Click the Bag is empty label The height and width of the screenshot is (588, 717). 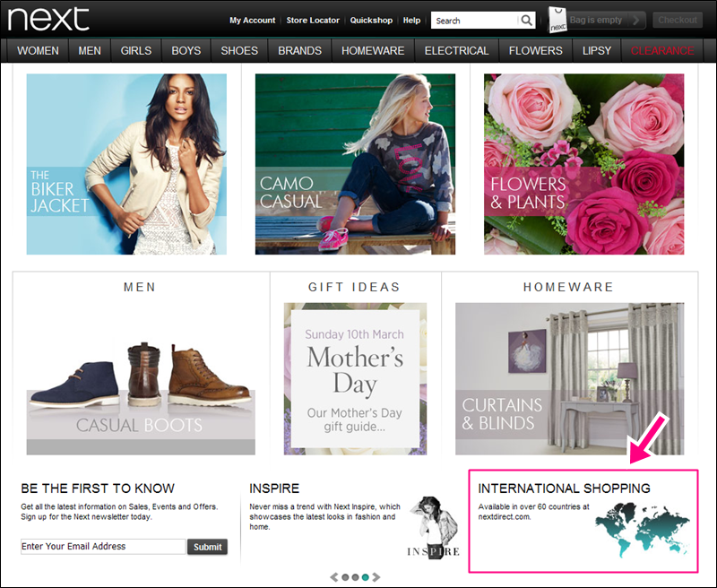click(595, 20)
